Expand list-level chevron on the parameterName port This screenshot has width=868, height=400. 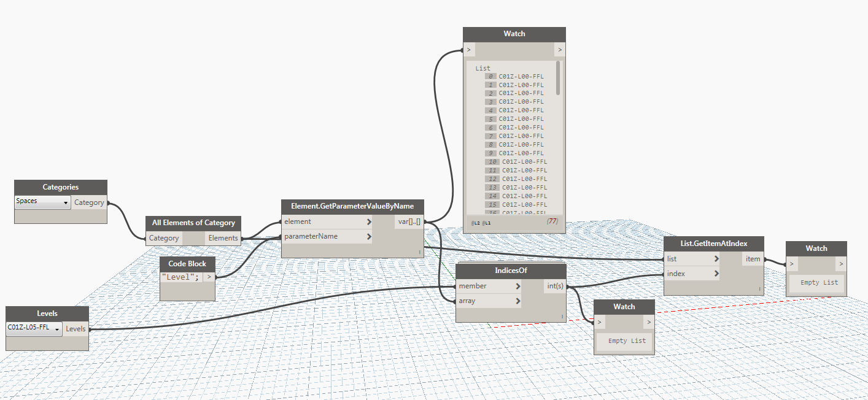click(369, 236)
